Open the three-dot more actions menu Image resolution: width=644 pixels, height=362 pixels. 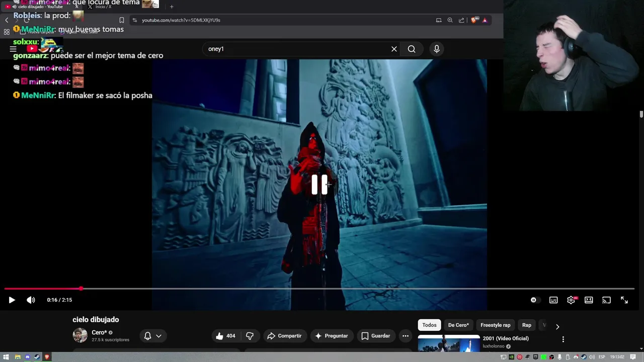[x=406, y=336]
